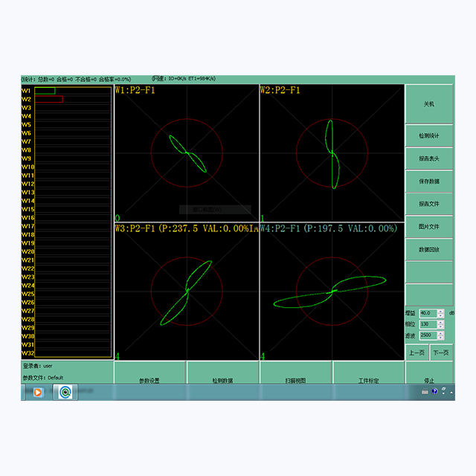This screenshot has width=476, height=476.
Task: Click the statistics summary text at top
Action: [76, 80]
